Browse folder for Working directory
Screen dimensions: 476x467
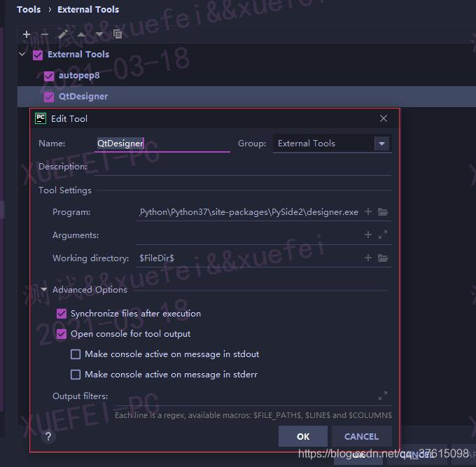click(x=383, y=258)
